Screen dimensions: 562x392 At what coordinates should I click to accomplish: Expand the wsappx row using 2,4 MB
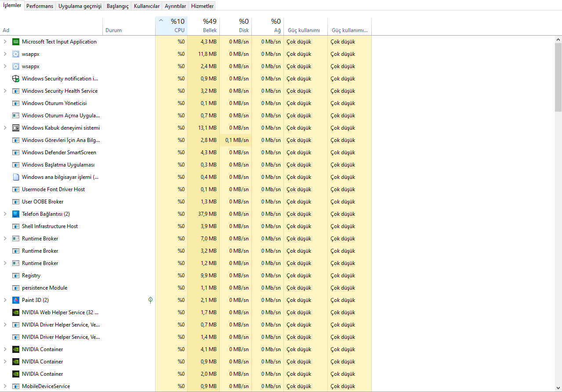point(5,66)
